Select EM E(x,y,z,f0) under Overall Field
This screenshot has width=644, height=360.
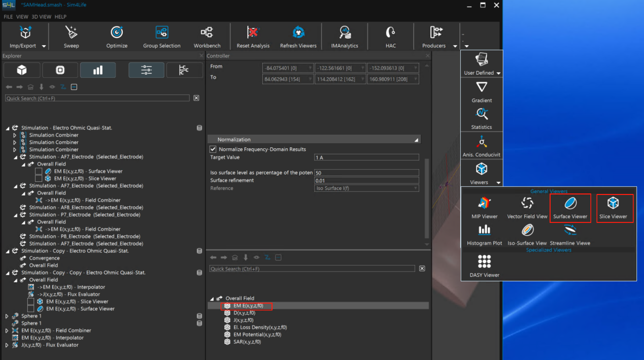point(248,306)
